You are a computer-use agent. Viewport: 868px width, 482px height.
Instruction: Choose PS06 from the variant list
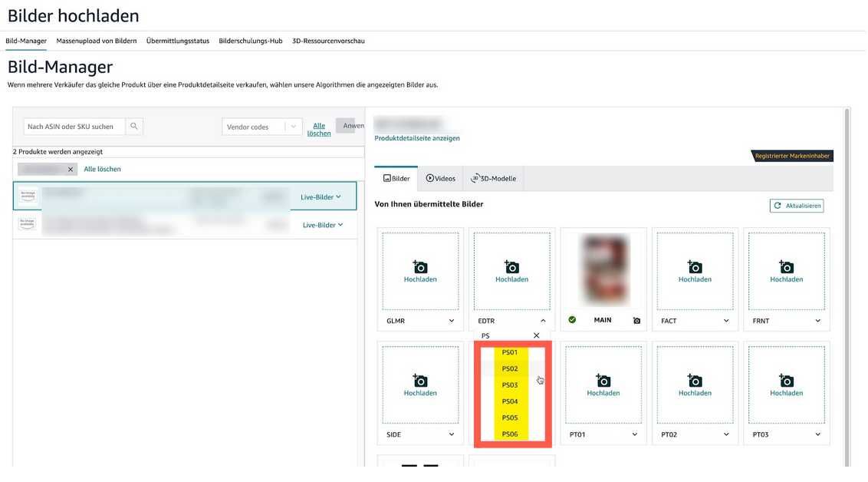pyautogui.click(x=510, y=434)
